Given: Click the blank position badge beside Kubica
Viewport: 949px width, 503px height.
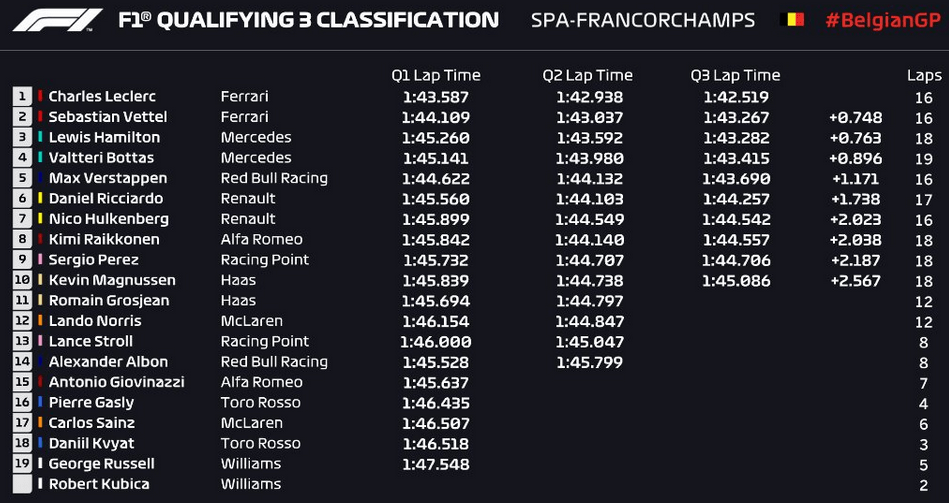Looking at the screenshot, I should (22, 484).
